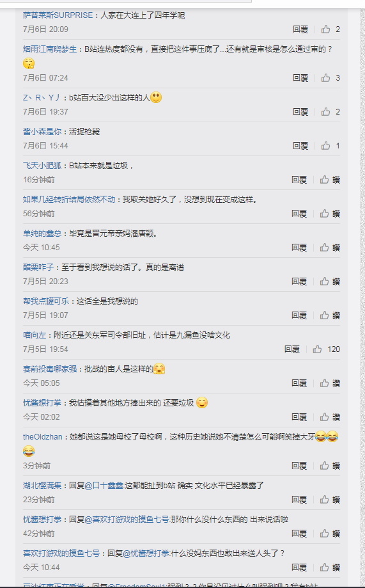The image size is (365, 588).
Task: Reply to 忧酱想打拳's 今天 02:02 comment
Action: (299, 417)
